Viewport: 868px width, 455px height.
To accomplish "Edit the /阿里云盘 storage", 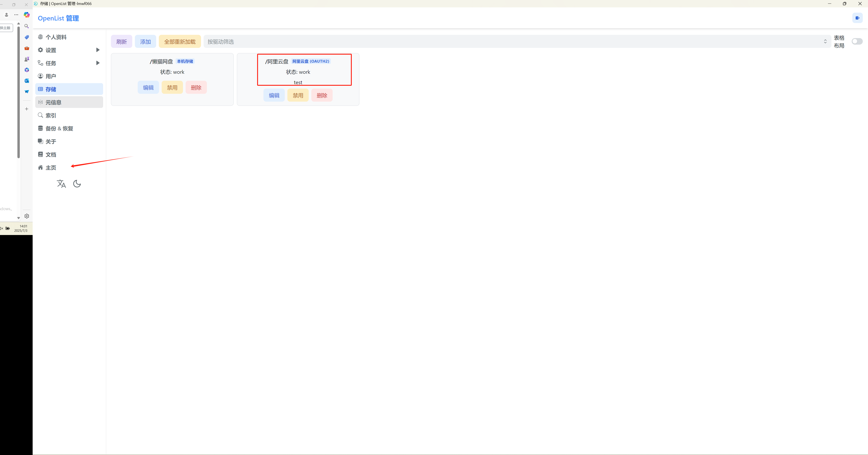I will (x=274, y=95).
